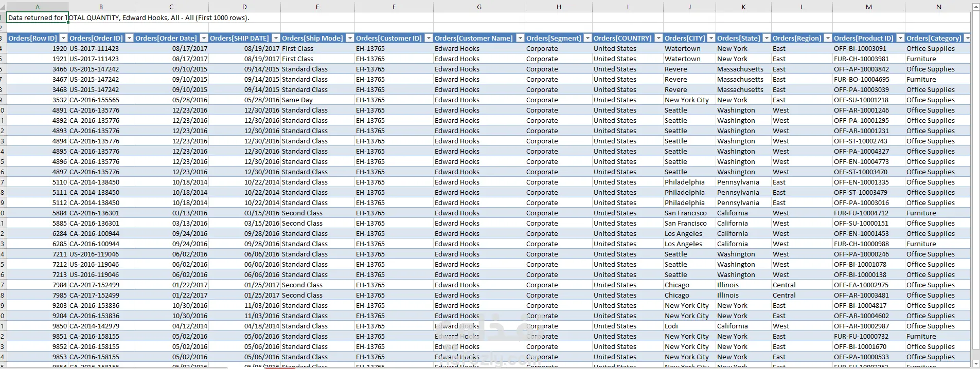The height and width of the screenshot is (369, 980).
Task: Select Product ID cell FUR-CH-10000988
Action: [x=869, y=244]
